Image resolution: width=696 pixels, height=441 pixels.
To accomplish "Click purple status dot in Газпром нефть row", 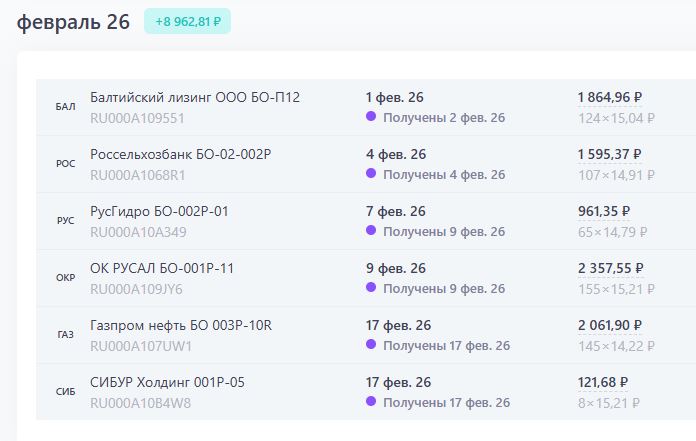I will pos(371,344).
